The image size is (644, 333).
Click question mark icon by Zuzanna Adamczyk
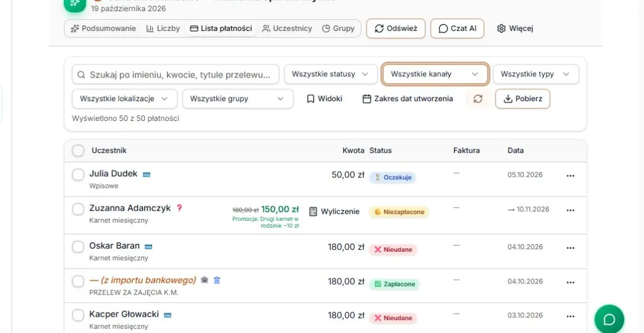pos(179,208)
